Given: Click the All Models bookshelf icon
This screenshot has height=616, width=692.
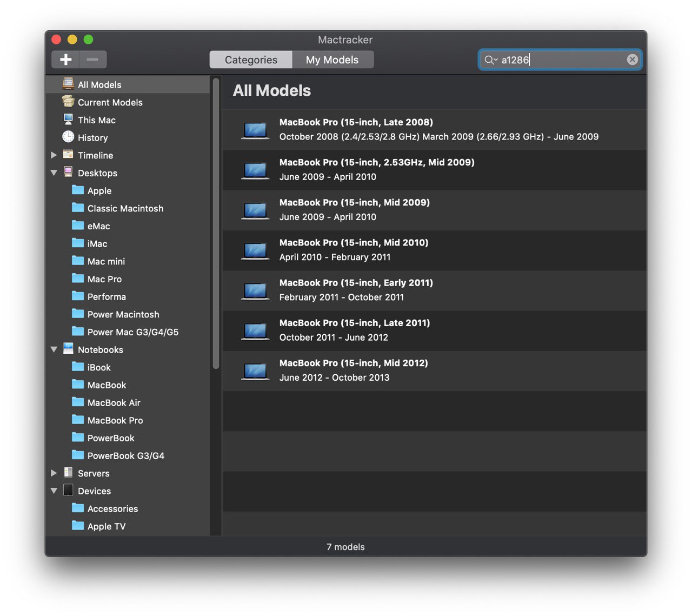Looking at the screenshot, I should coord(68,84).
